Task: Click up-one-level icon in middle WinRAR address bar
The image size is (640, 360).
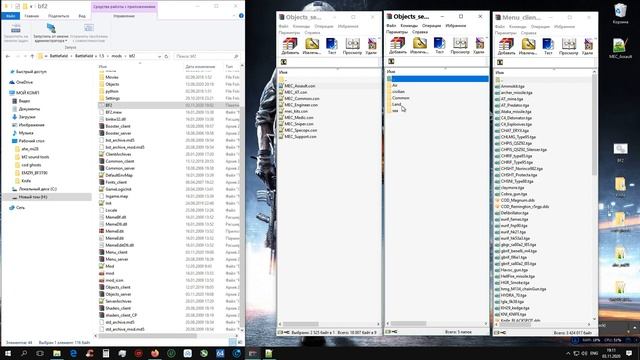Action: (391, 61)
